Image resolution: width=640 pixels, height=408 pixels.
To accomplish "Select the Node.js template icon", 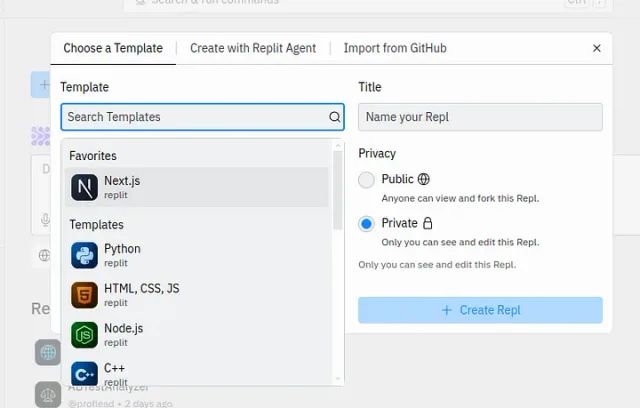I will (84, 335).
